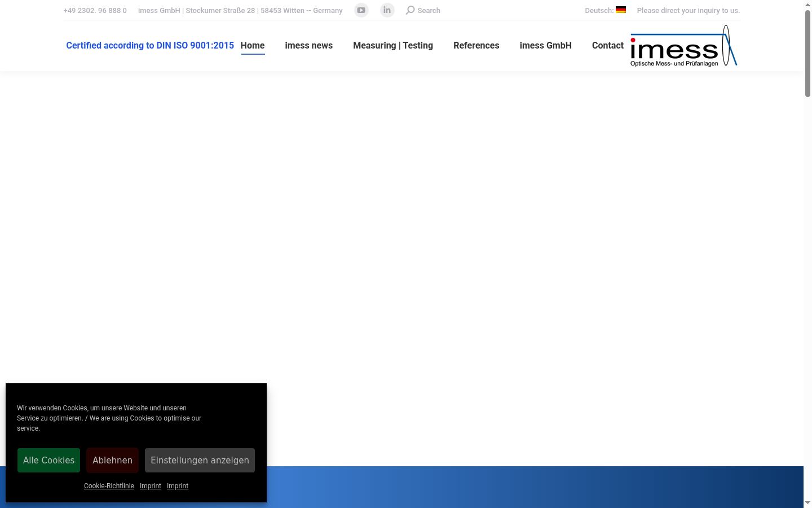Open the imess GmbH menu

(546, 46)
